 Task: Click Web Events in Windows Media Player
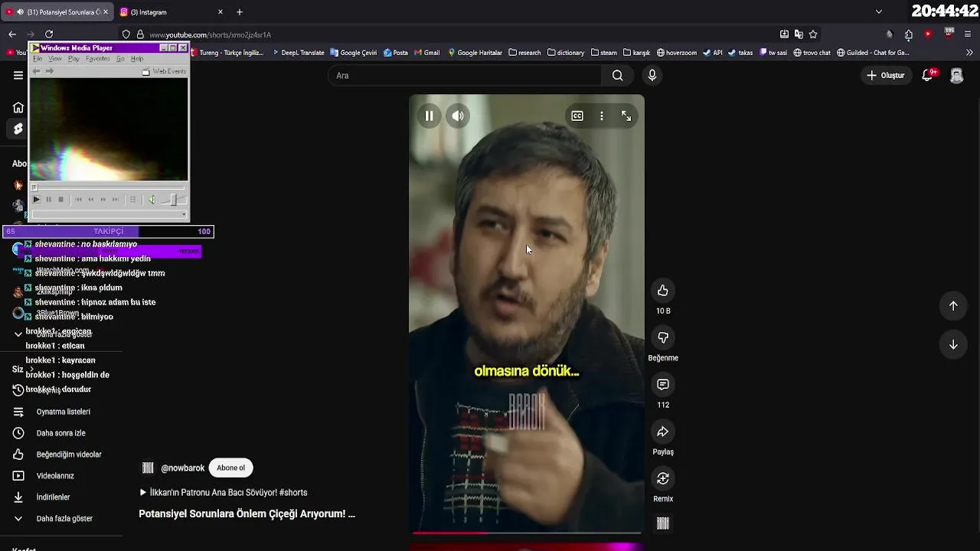click(164, 71)
